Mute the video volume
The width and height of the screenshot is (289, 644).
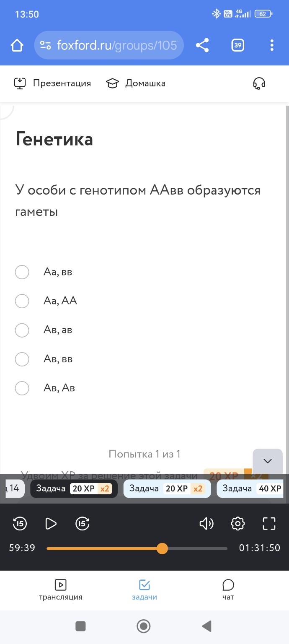click(x=206, y=523)
